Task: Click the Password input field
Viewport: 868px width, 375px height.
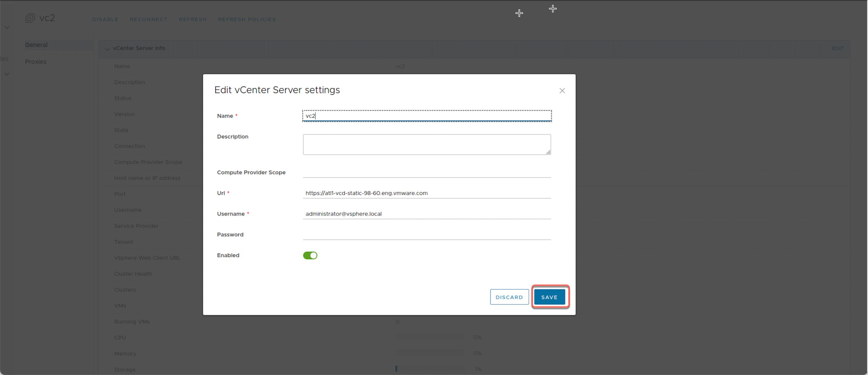Action: (427, 234)
